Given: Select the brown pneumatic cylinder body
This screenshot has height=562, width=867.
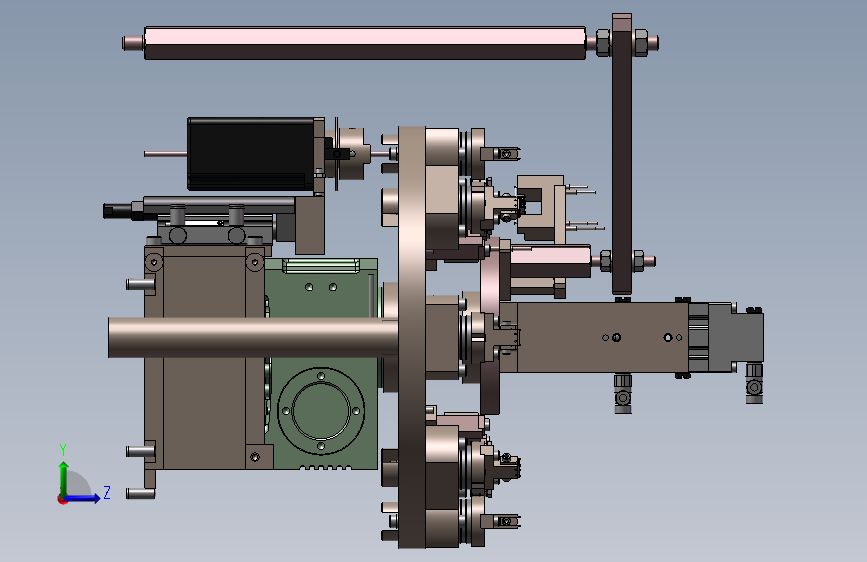Looking at the screenshot, I should (603, 337).
